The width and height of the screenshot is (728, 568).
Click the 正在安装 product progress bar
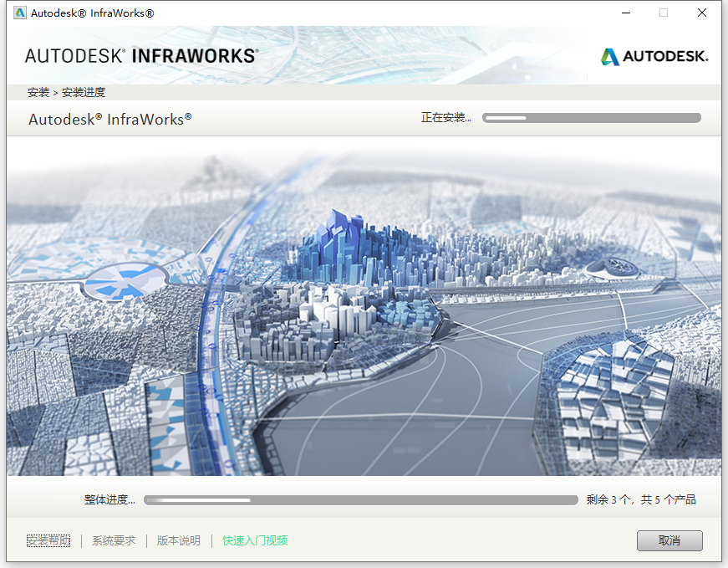(592, 118)
